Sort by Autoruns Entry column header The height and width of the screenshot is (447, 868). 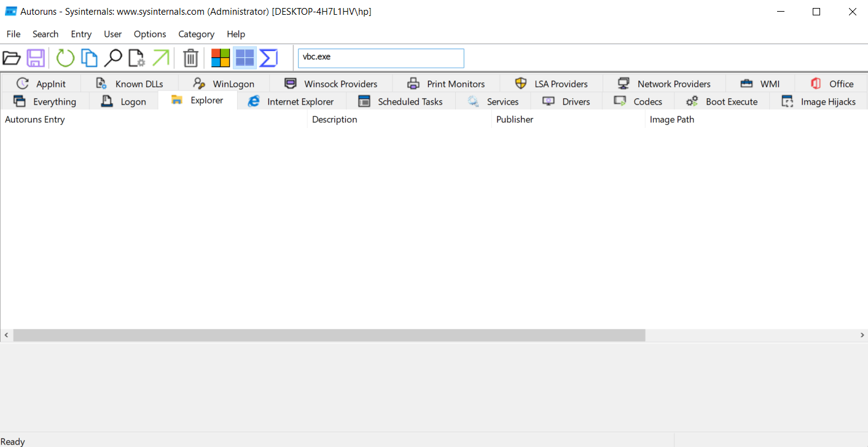click(x=154, y=119)
